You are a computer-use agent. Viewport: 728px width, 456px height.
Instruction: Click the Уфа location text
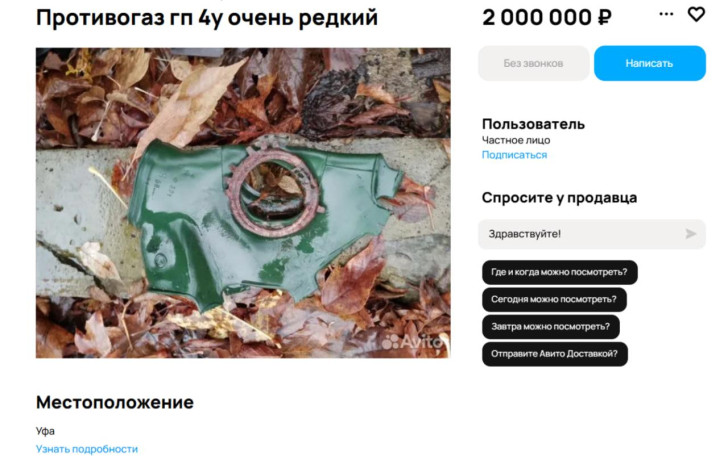45,431
